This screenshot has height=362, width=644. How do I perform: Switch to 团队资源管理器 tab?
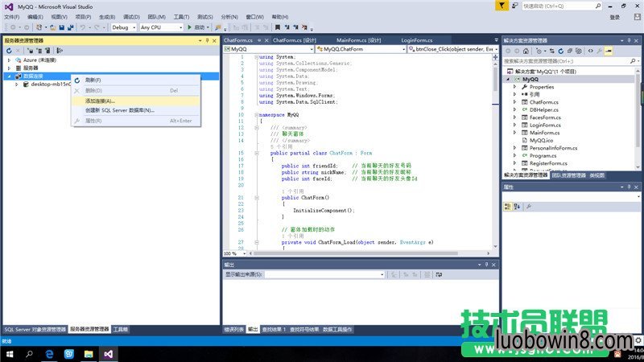(x=569, y=175)
